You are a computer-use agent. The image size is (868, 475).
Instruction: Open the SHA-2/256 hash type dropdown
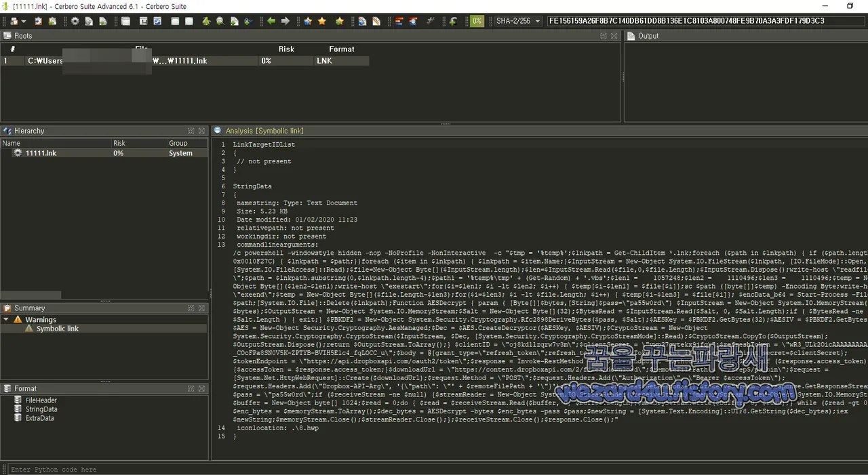pyautogui.click(x=518, y=21)
